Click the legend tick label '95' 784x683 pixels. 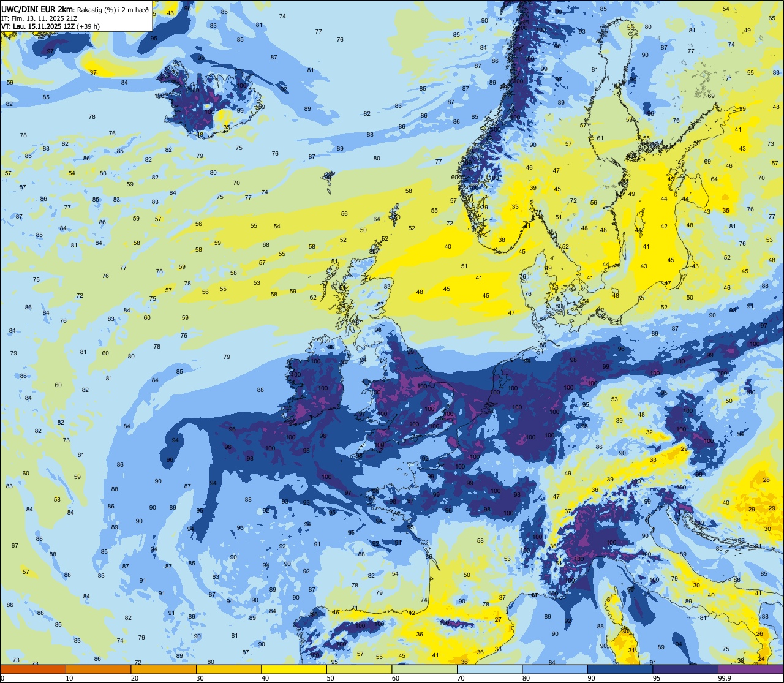(x=657, y=678)
